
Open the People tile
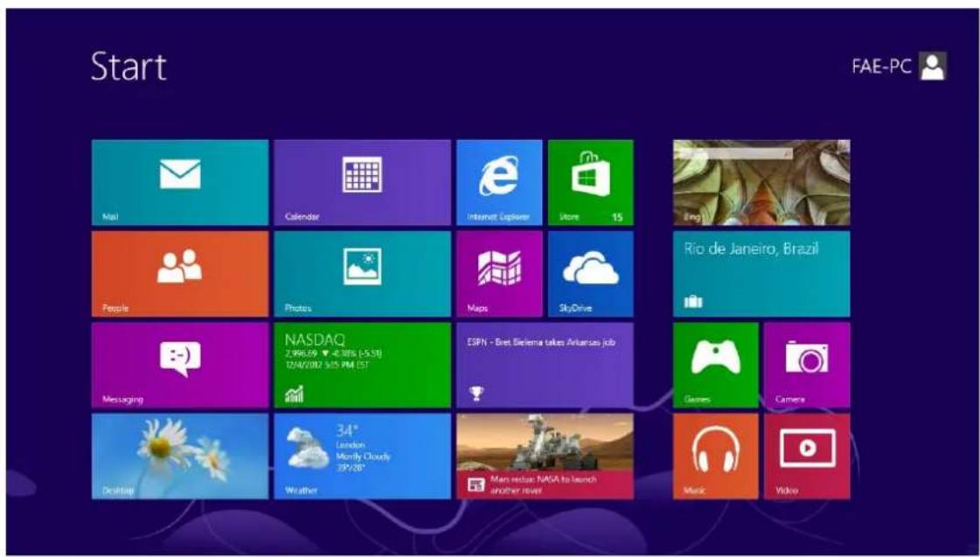point(180,275)
